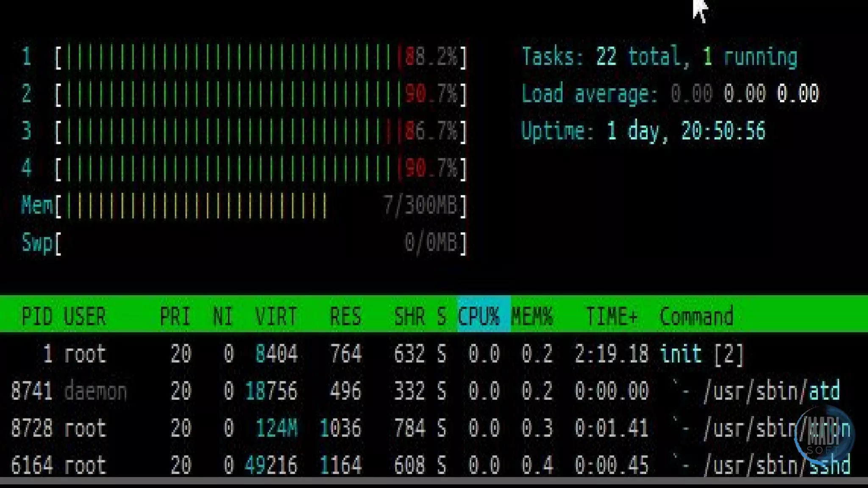868x488 pixels.
Task: Click the PID column header
Action: tap(37, 316)
